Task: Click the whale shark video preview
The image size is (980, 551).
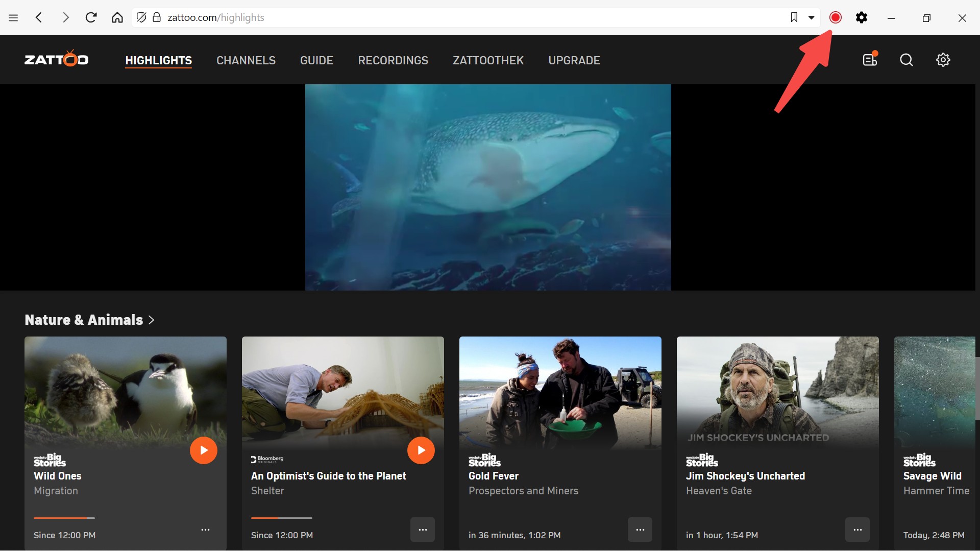Action: [x=488, y=187]
